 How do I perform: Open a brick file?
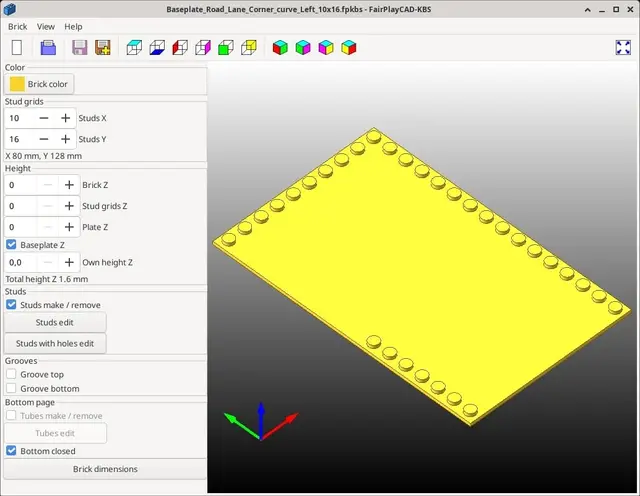pos(48,47)
